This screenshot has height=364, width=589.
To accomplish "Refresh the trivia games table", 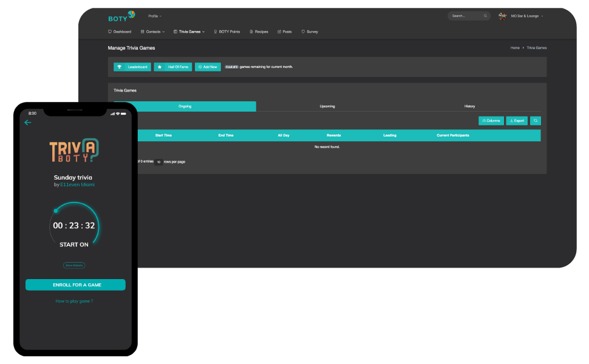I will coord(535,121).
